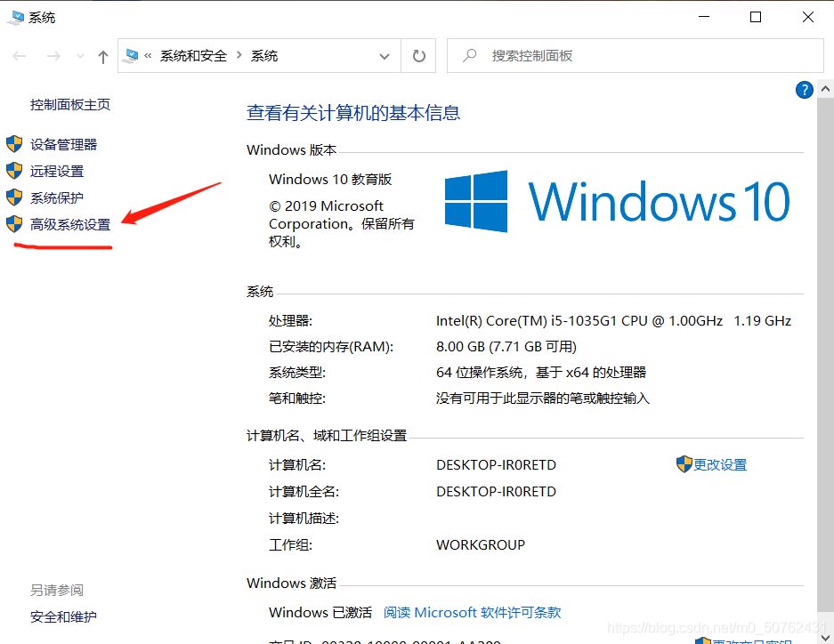Screen dimensions: 834x644
Task: Select 系统和安全 breadcrumb
Action: click(193, 56)
